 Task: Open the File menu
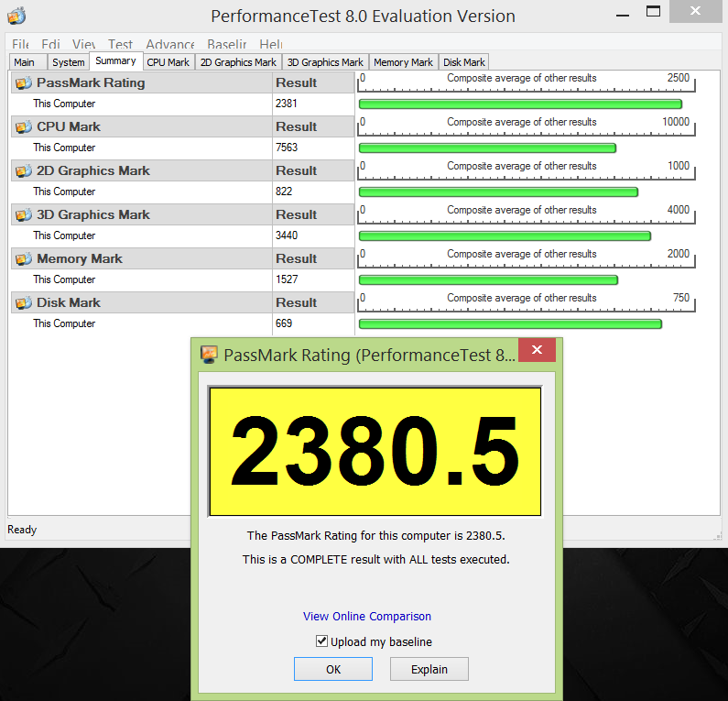click(x=20, y=44)
